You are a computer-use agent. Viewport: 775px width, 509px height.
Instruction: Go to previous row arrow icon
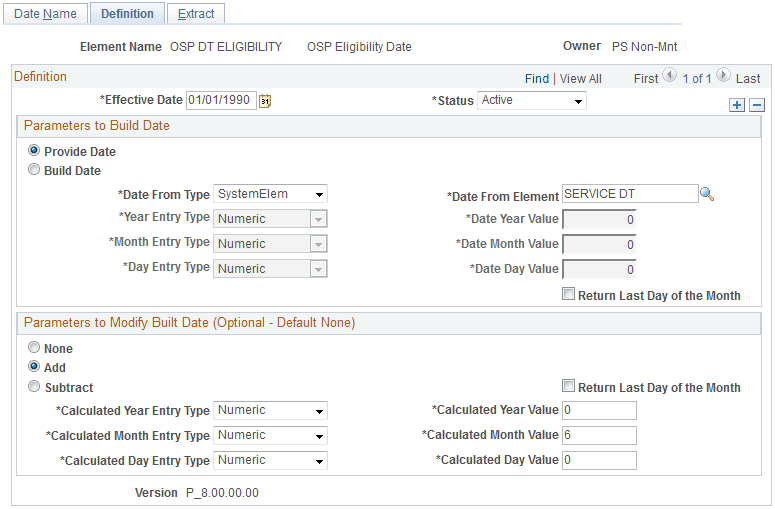click(x=670, y=76)
